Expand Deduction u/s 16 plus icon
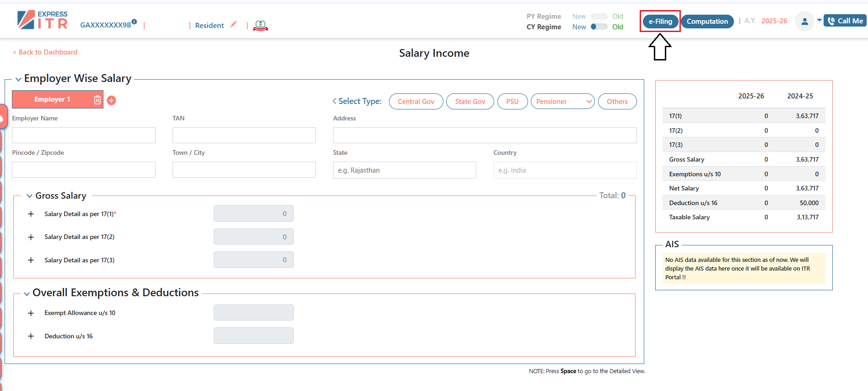The width and height of the screenshot is (868, 391). [x=31, y=336]
